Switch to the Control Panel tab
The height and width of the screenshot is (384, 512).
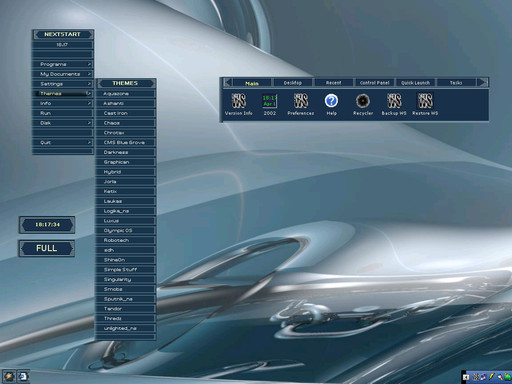click(375, 83)
